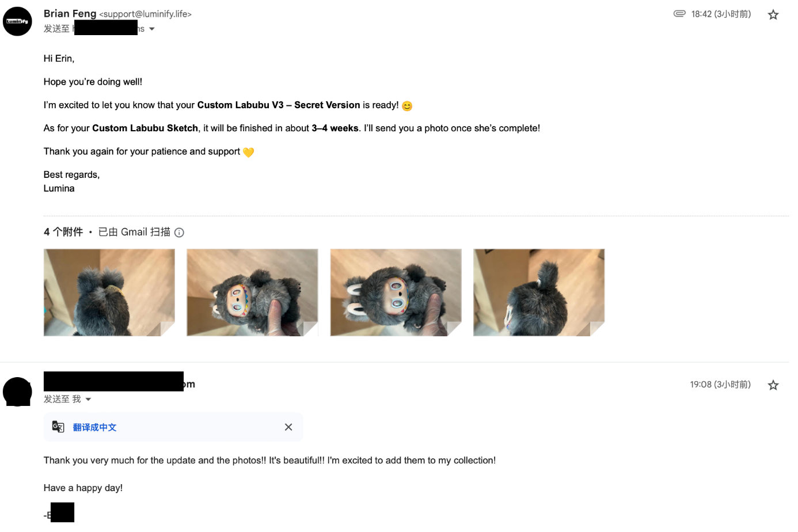798x532 pixels.
Task: Click the sender name Brian Feng
Action: (x=70, y=13)
